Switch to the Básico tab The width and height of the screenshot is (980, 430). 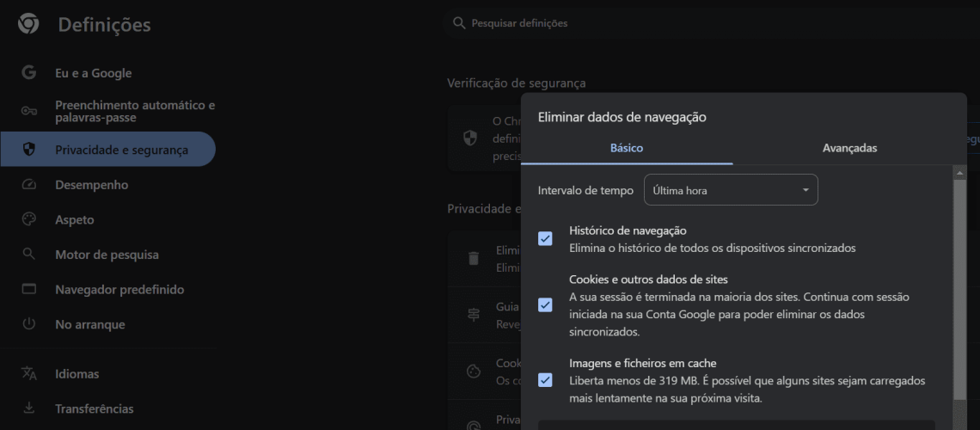(627, 148)
